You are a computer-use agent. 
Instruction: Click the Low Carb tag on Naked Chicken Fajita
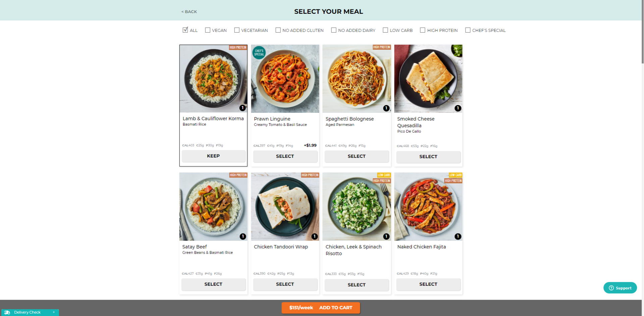(x=455, y=175)
